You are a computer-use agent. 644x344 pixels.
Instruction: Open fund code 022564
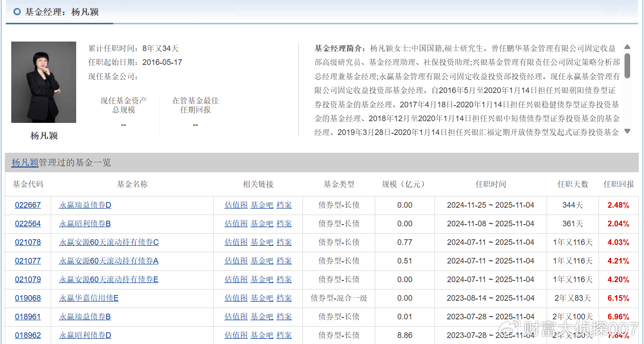tap(28, 224)
